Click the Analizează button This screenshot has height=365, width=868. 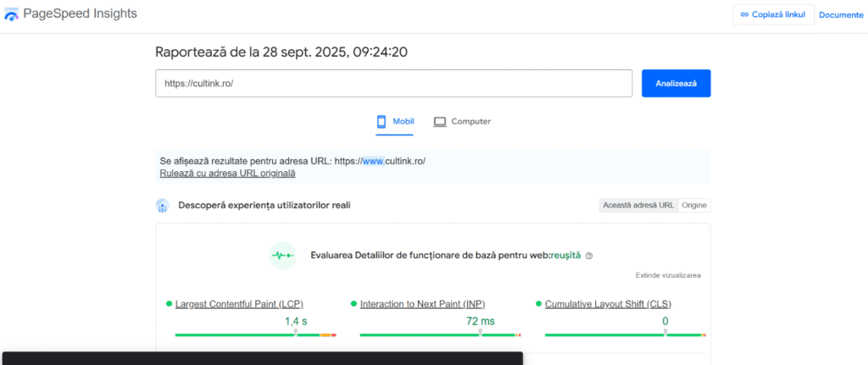[676, 84]
